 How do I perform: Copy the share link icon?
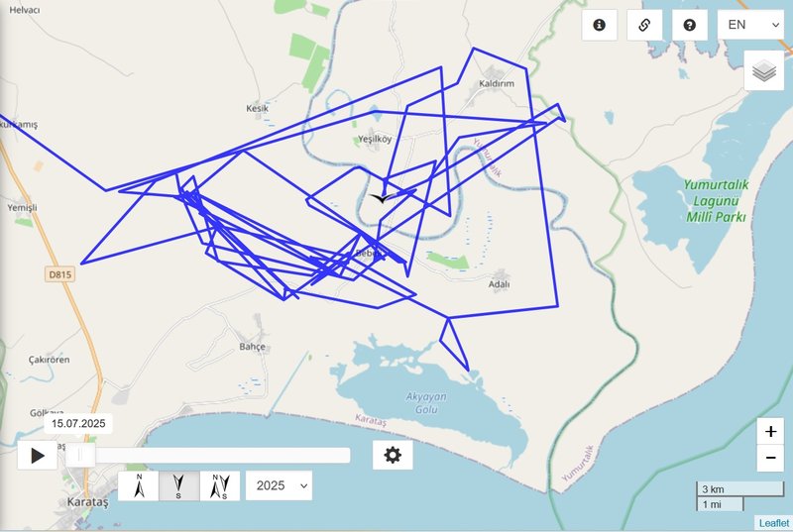644,25
